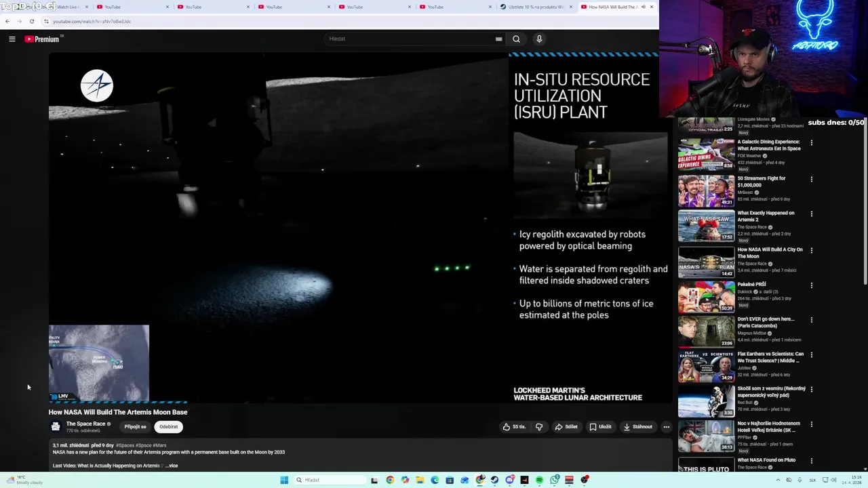
Task: Open Spotify from the taskbar
Action: (x=539, y=480)
